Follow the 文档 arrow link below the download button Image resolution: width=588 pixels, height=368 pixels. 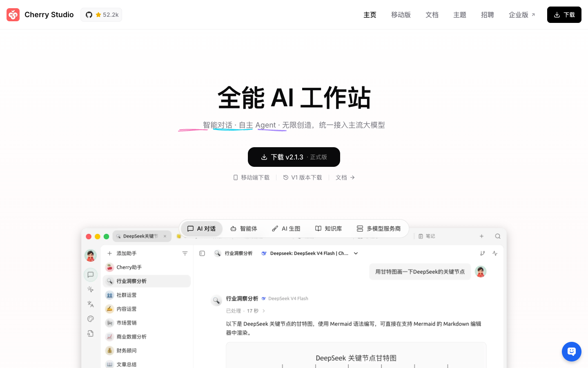coord(345,177)
